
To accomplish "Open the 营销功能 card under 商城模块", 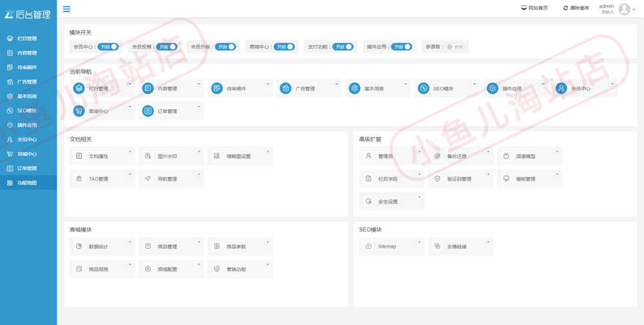I will (240, 269).
